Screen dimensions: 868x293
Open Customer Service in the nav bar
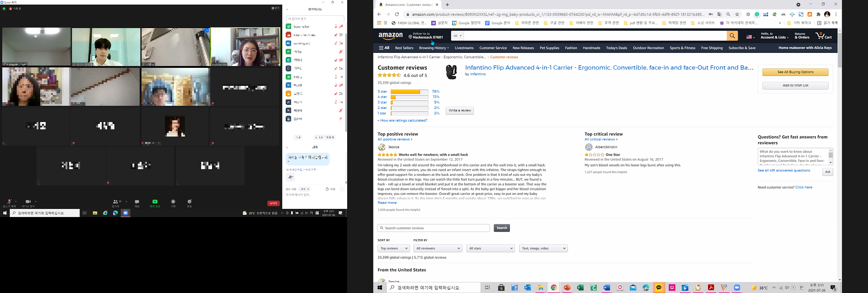point(493,48)
